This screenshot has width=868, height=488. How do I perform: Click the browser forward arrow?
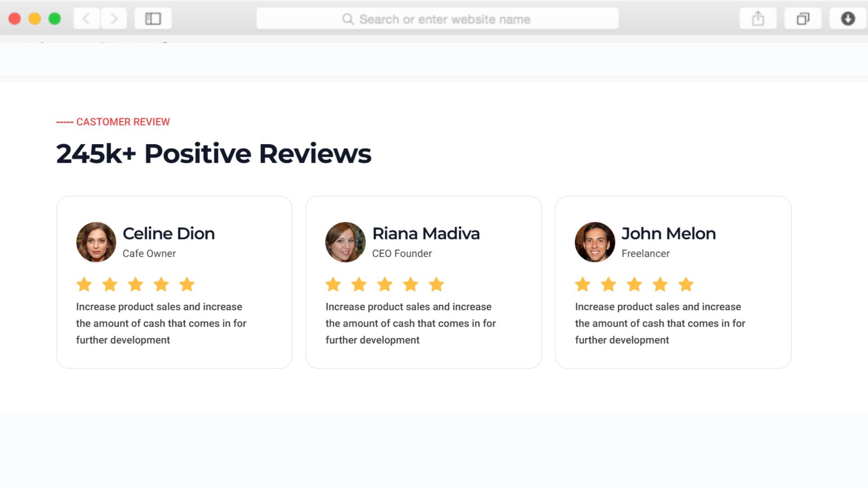(x=114, y=19)
